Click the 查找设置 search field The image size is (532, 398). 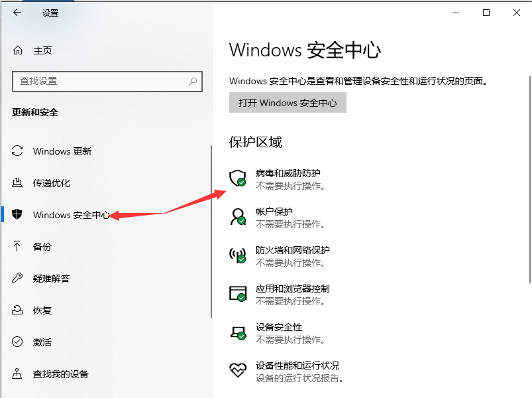coord(99,82)
